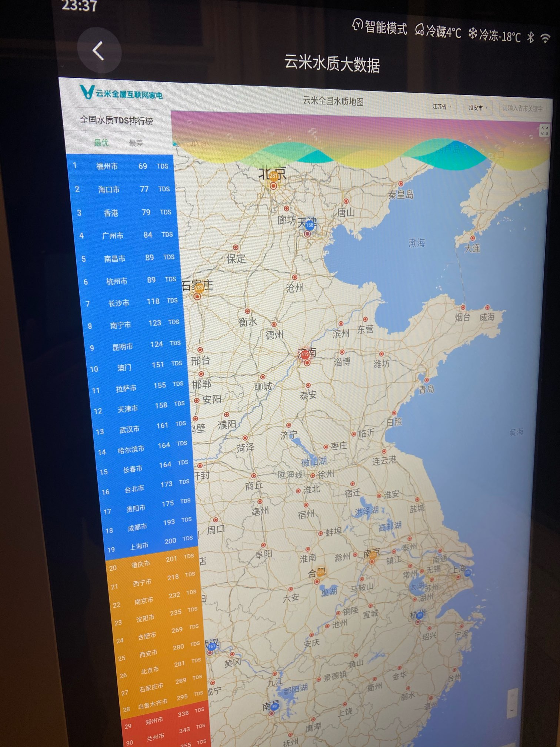The image size is (560, 747).
Task: Click the province/city keyword search field
Action: click(x=523, y=109)
